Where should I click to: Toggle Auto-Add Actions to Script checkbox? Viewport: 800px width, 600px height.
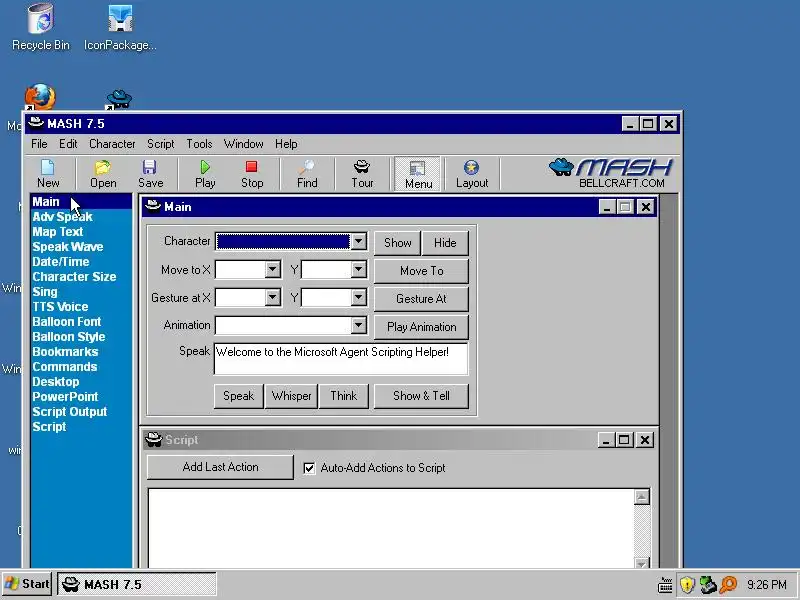(309, 468)
